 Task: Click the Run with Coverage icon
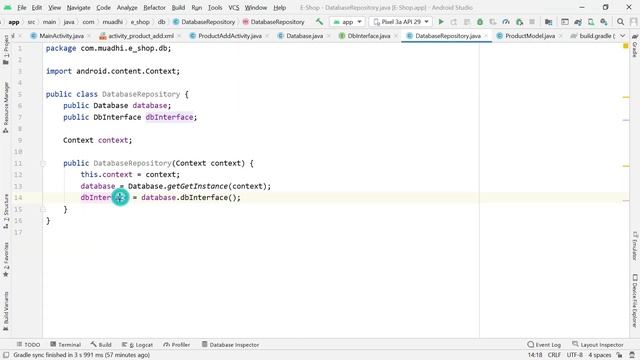pos(493,22)
